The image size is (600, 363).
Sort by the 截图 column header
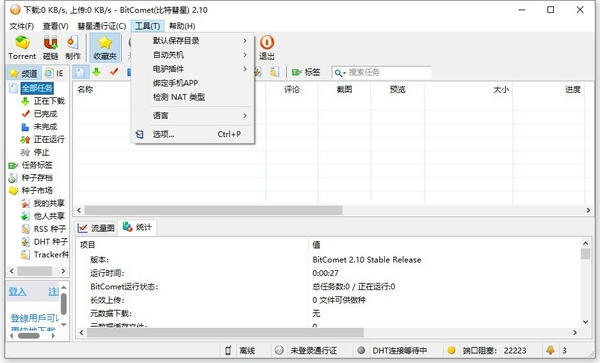pyautogui.click(x=344, y=90)
